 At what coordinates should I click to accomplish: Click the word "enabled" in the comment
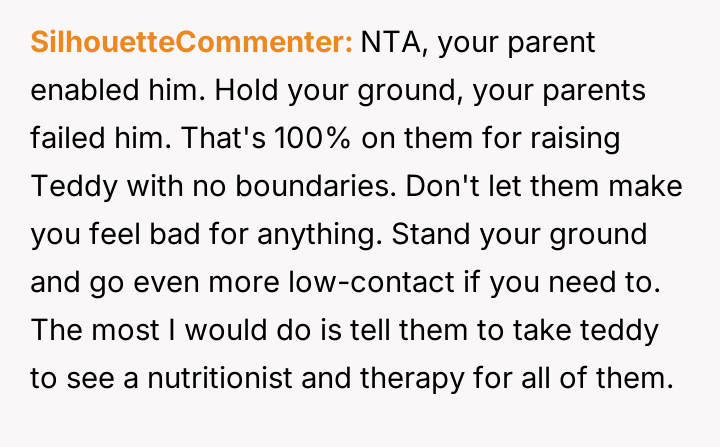91,89
